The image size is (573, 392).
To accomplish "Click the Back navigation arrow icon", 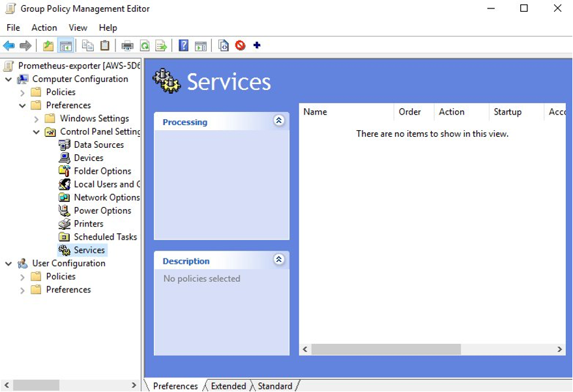I will pos(8,46).
